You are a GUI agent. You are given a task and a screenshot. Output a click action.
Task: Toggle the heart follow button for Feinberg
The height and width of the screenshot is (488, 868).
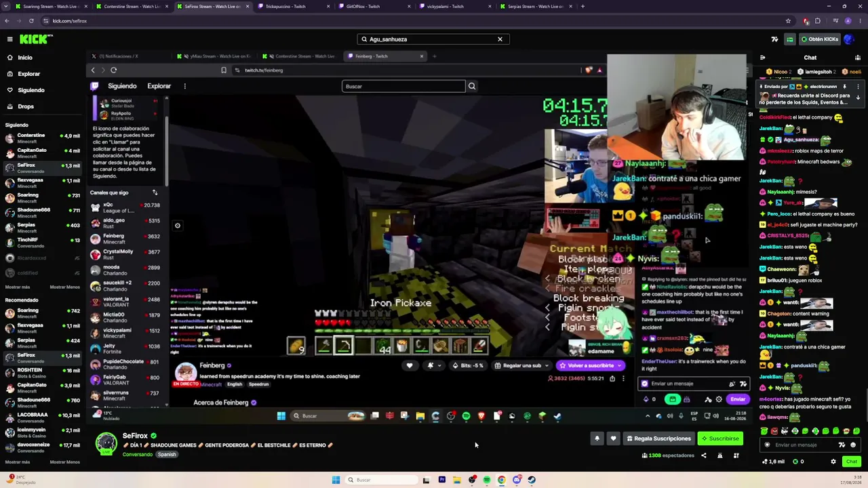[410, 366]
